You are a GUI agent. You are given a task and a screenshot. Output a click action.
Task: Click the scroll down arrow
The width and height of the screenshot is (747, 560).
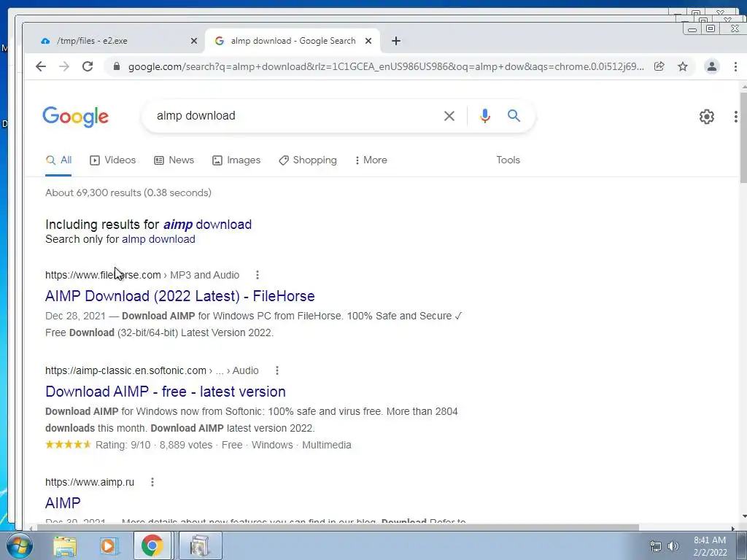click(743, 516)
